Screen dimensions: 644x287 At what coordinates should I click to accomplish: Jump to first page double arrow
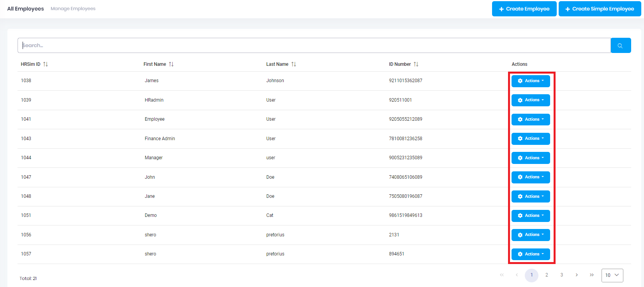[502, 275]
